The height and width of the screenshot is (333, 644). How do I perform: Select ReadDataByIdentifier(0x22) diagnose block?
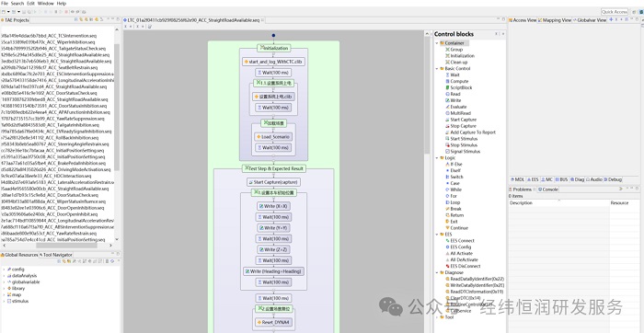pyautogui.click(x=477, y=279)
